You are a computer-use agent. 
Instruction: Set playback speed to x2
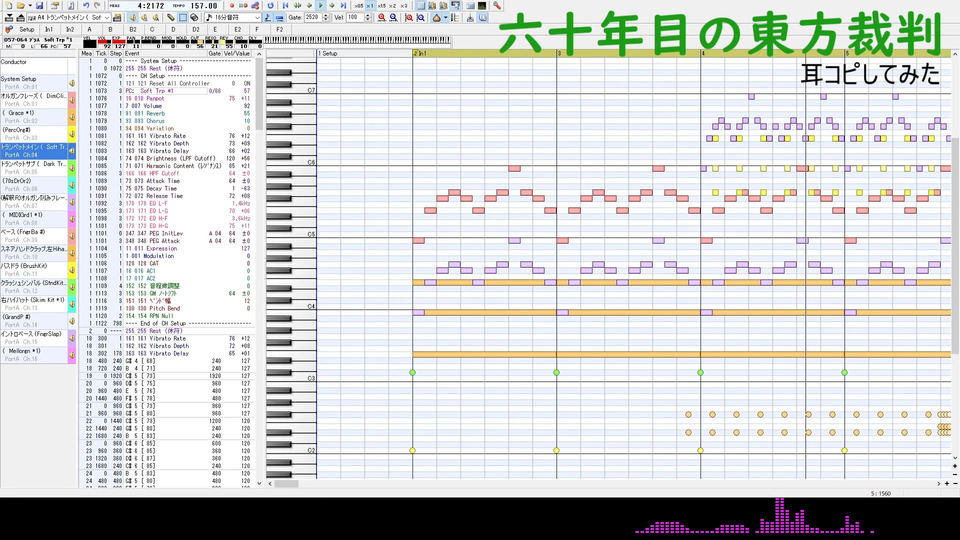[x=393, y=6]
